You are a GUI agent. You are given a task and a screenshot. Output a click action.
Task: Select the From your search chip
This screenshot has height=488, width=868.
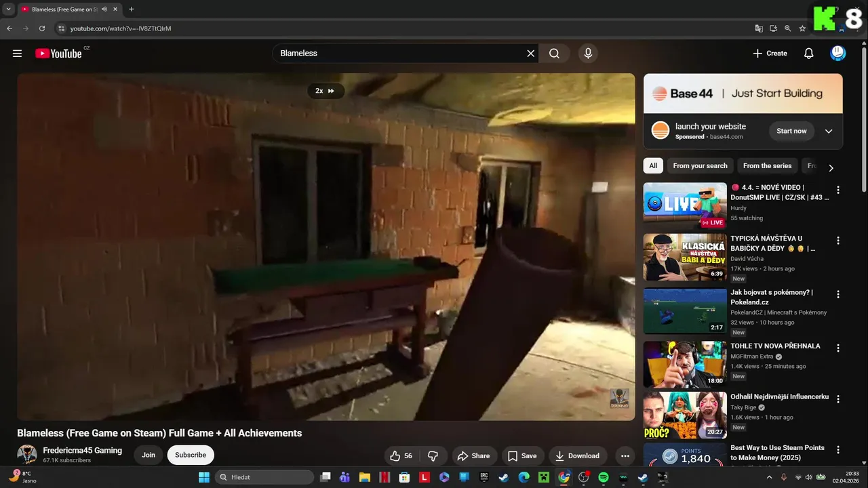[700, 166]
